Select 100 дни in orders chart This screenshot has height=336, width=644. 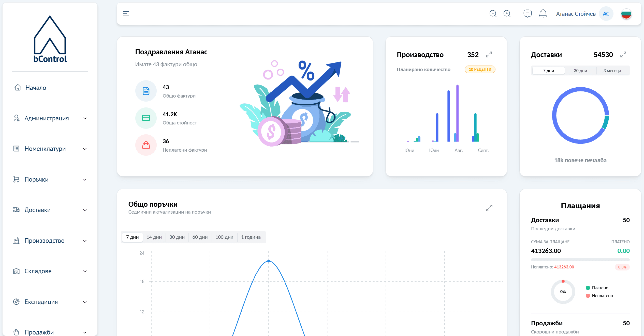224,237
